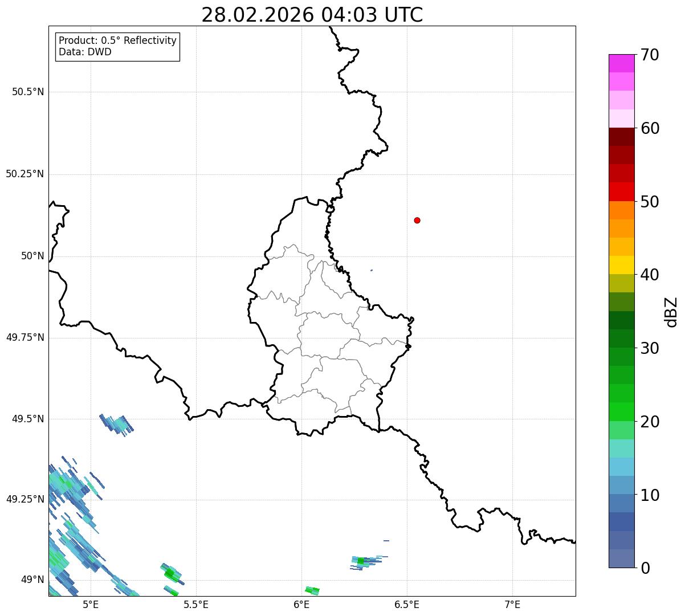Click the 49°N latitude label
The image size is (685, 616).
click(32, 580)
